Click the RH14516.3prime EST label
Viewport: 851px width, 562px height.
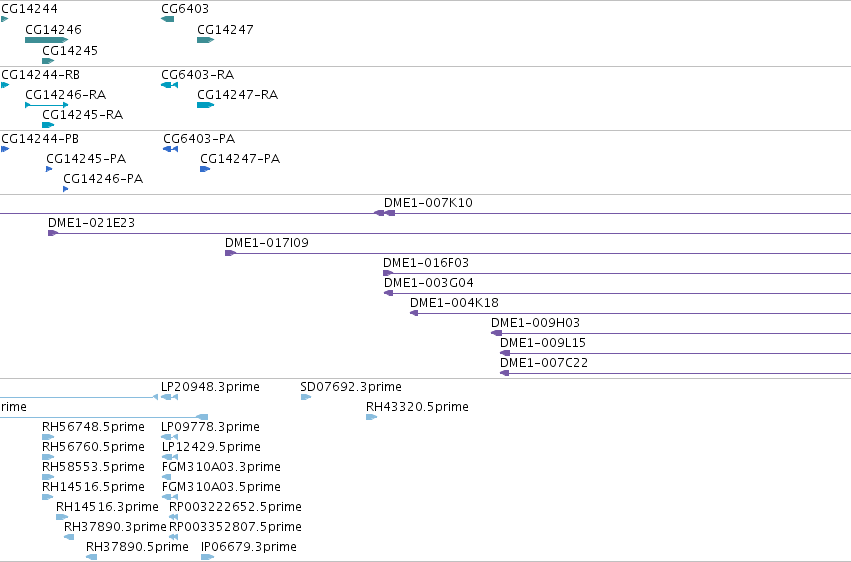107,507
